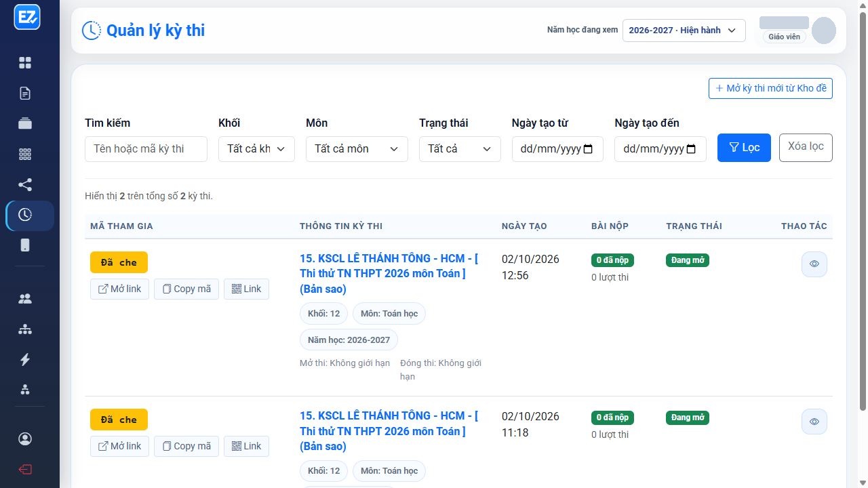Open the hierarchy tree sidebar icon

tap(25, 329)
